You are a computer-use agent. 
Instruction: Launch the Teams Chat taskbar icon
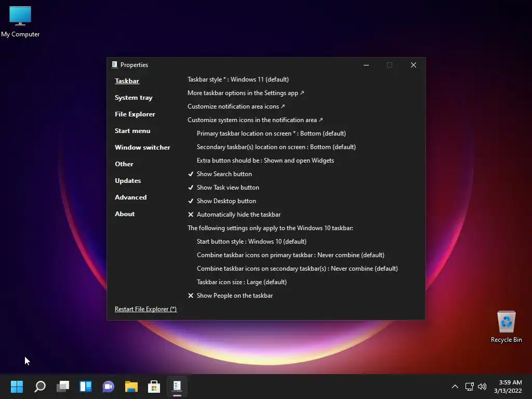pos(108,386)
